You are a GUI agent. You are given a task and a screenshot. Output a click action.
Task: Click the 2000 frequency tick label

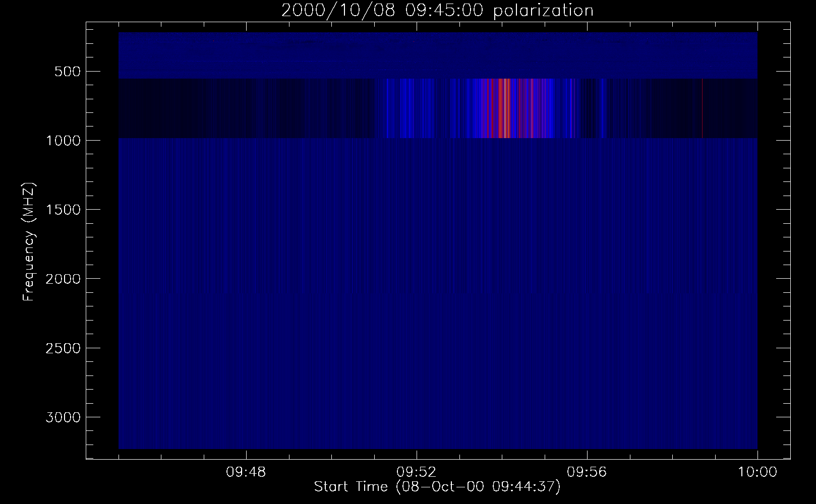click(63, 279)
